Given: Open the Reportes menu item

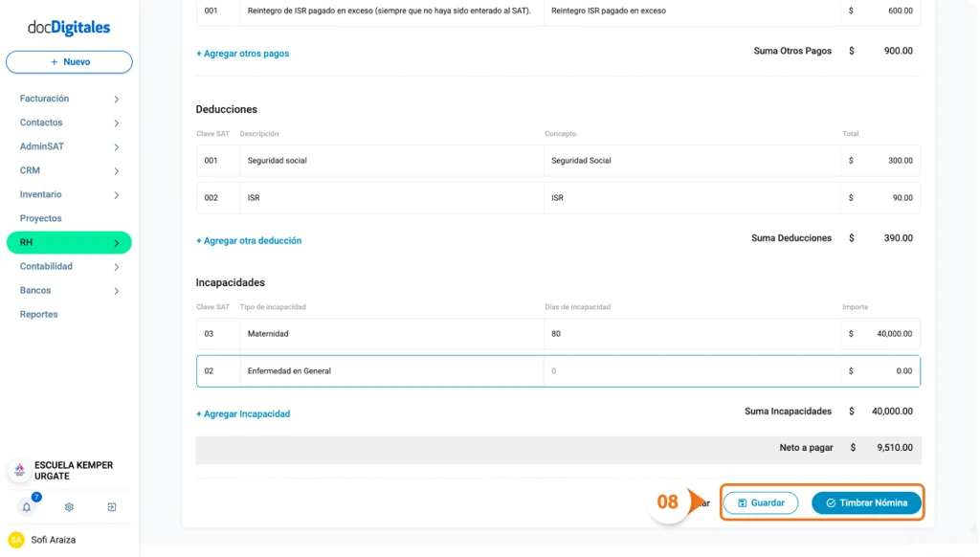Looking at the screenshot, I should coord(38,315).
